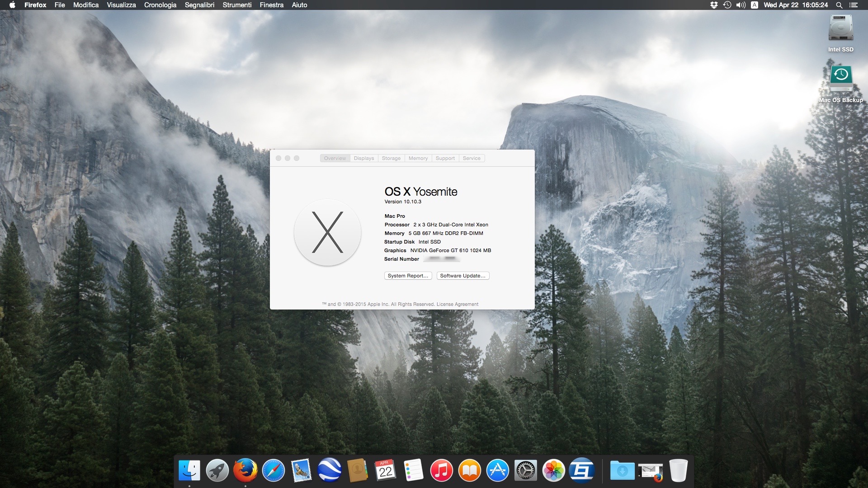The image size is (868, 488).
Task: Open Reminders list icon in dock
Action: 414,471
